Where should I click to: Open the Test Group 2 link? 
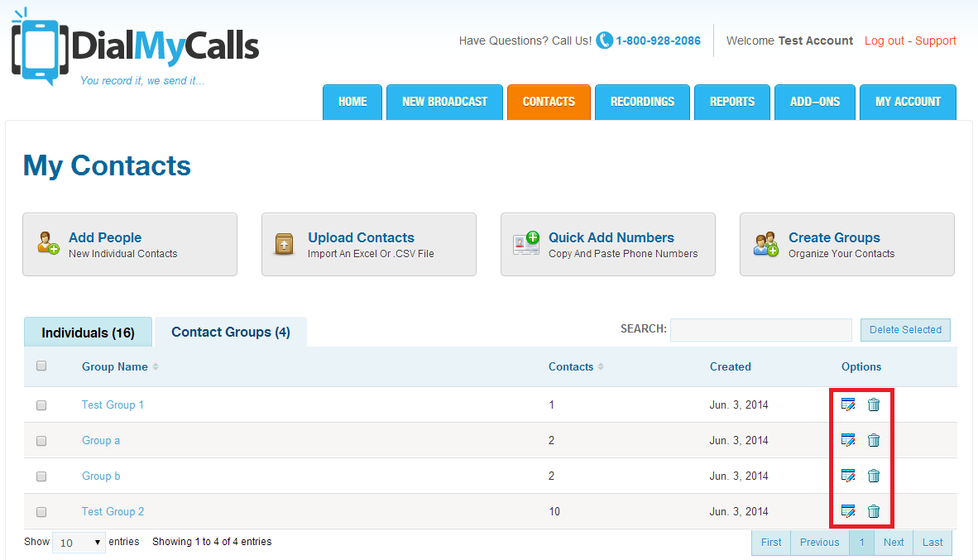pyautogui.click(x=113, y=511)
